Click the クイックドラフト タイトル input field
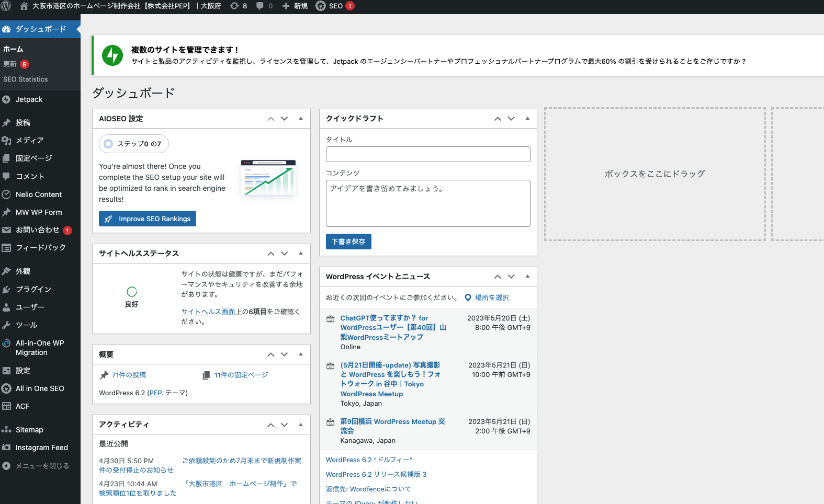Image resolution: width=824 pixels, height=504 pixels. (x=428, y=154)
